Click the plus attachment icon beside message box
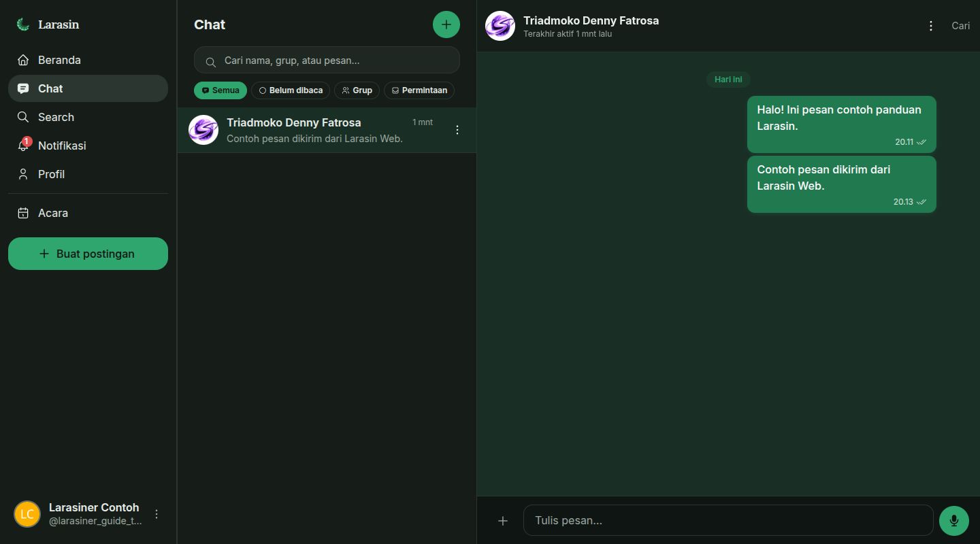Image resolution: width=980 pixels, height=544 pixels. click(x=503, y=521)
